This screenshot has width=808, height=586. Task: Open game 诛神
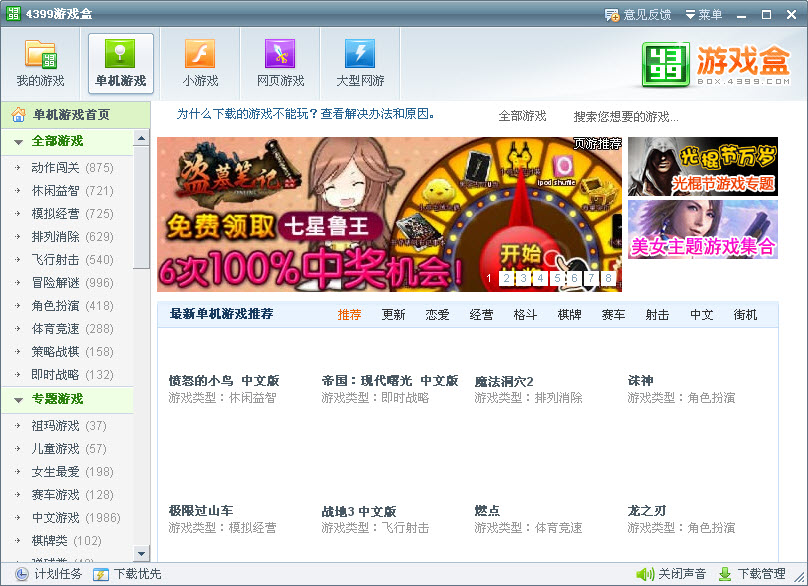[641, 381]
